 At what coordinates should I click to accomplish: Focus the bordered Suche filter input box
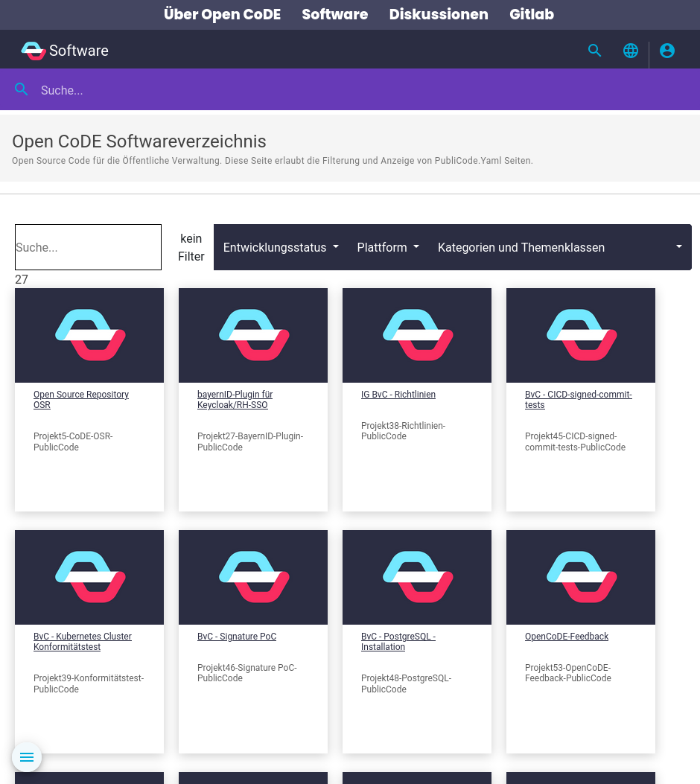click(x=88, y=247)
